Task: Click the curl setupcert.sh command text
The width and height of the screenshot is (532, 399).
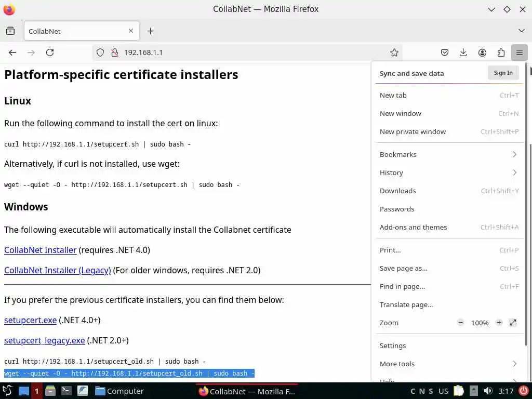Action: tap(97, 144)
